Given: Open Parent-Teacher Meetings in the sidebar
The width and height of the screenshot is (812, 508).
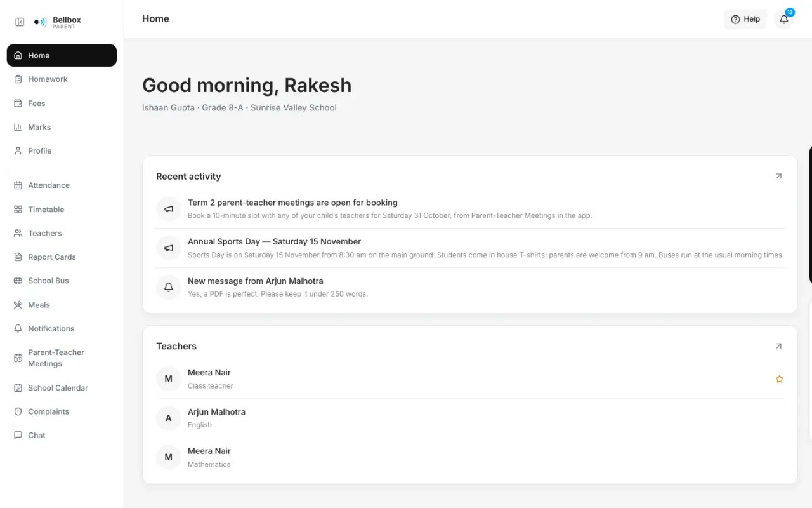Looking at the screenshot, I should click(62, 358).
